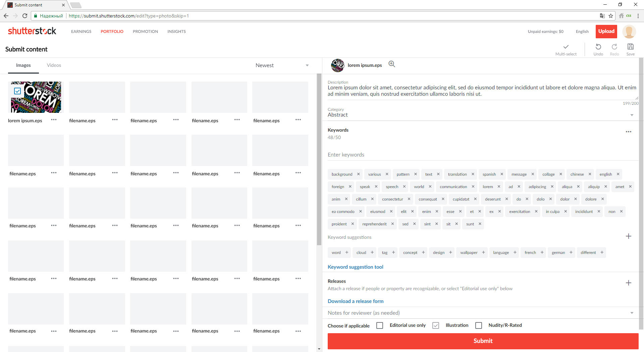Click the Submit button
Screen dimensions: 644x352
tap(483, 341)
